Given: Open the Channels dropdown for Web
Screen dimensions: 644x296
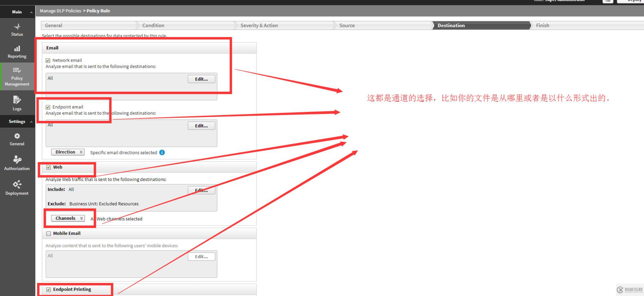Looking at the screenshot, I should pos(68,218).
